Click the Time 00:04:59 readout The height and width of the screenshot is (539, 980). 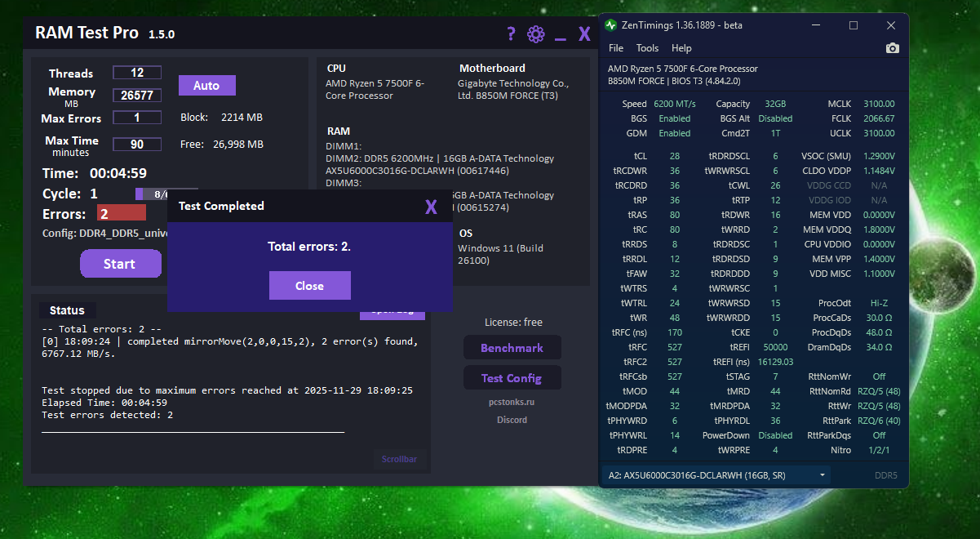point(95,173)
